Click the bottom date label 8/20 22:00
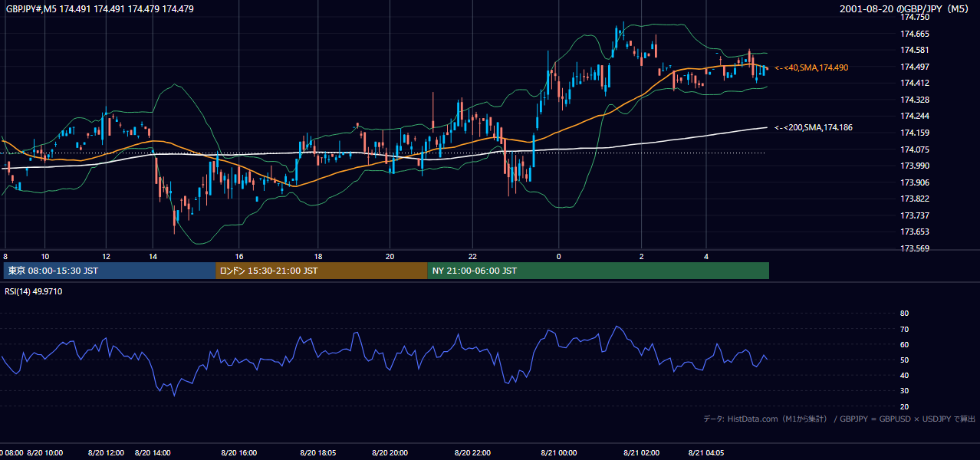Image resolution: width=980 pixels, height=460 pixels. coord(472,453)
